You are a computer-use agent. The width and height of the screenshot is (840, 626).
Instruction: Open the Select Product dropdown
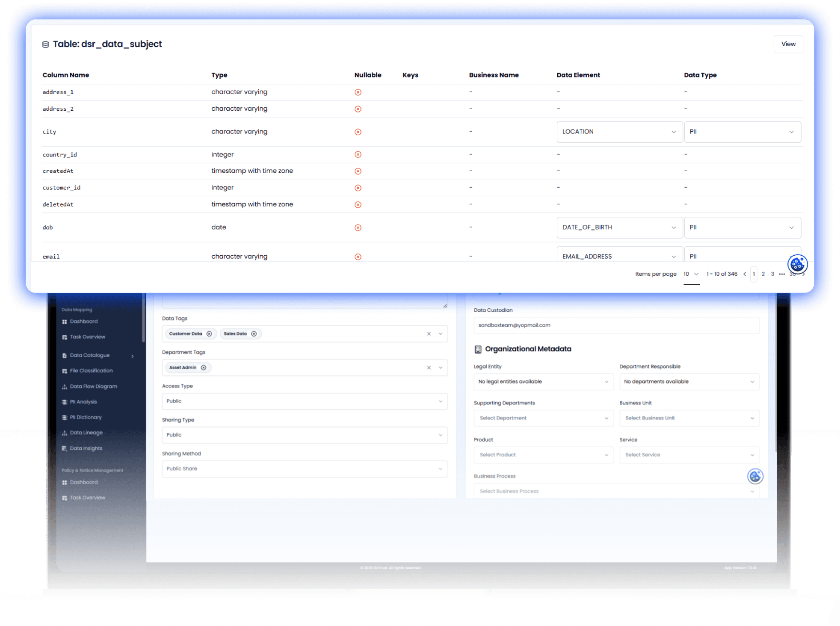pos(543,455)
